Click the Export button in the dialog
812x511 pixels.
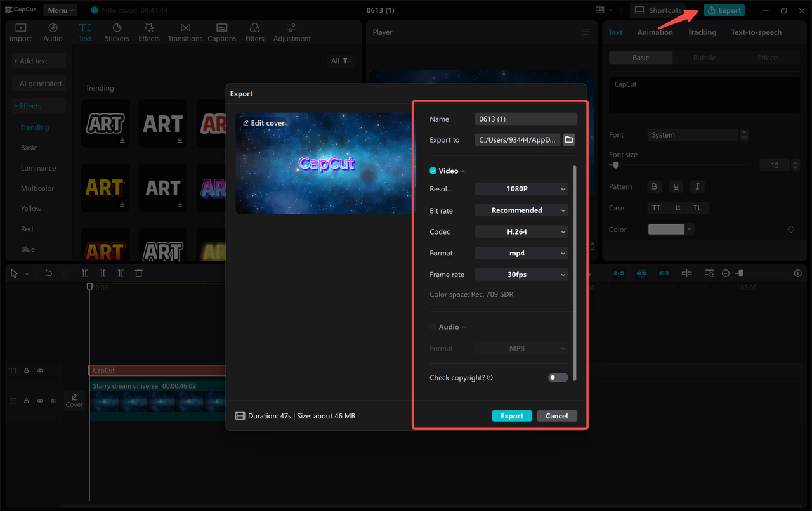511,415
